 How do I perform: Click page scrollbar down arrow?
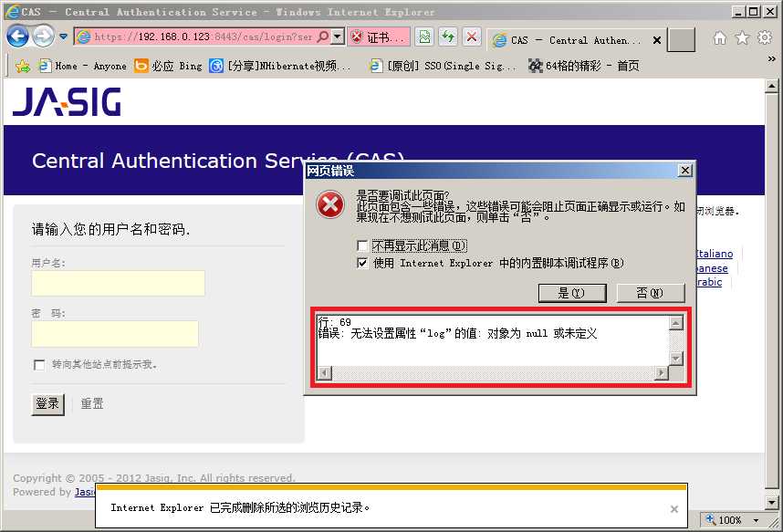click(771, 503)
